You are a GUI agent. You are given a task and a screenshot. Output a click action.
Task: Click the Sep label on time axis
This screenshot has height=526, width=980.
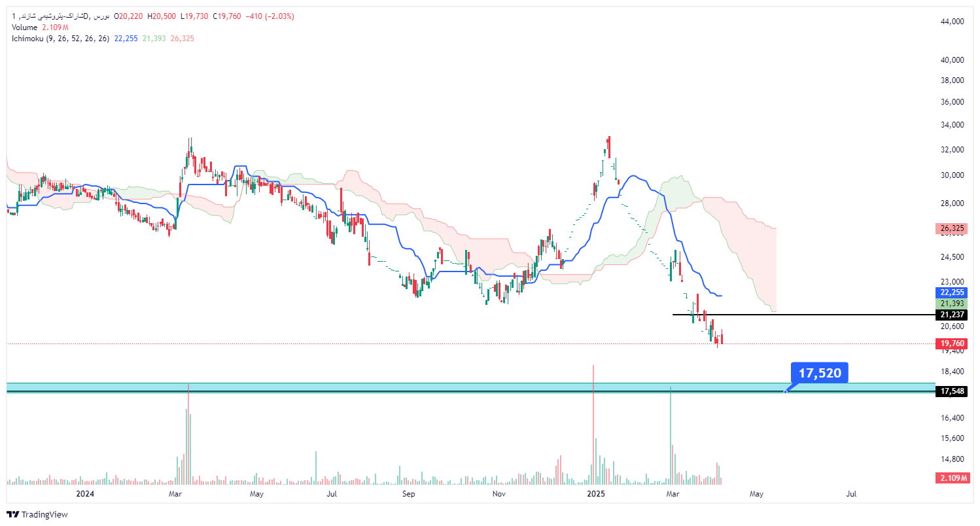pyautogui.click(x=409, y=494)
